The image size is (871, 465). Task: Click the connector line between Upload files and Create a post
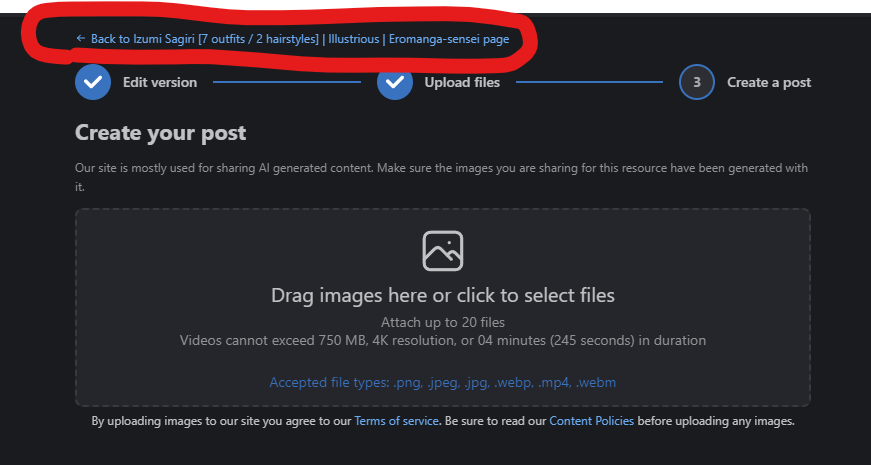pos(589,82)
